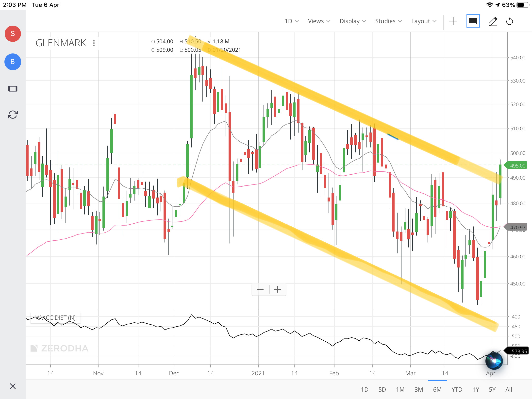This screenshot has height=399, width=532.
Task: Open GLENMARK three-dot options menu
Action: (94, 43)
